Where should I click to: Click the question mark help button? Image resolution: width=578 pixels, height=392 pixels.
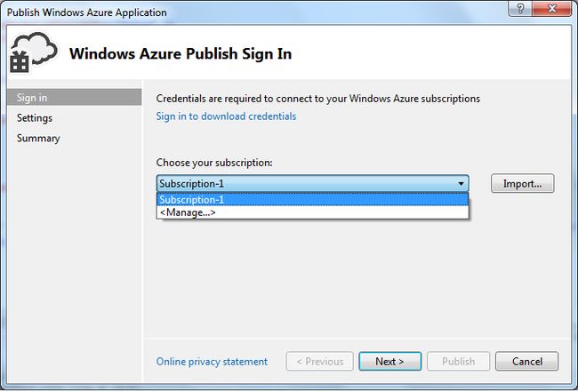tap(520, 8)
